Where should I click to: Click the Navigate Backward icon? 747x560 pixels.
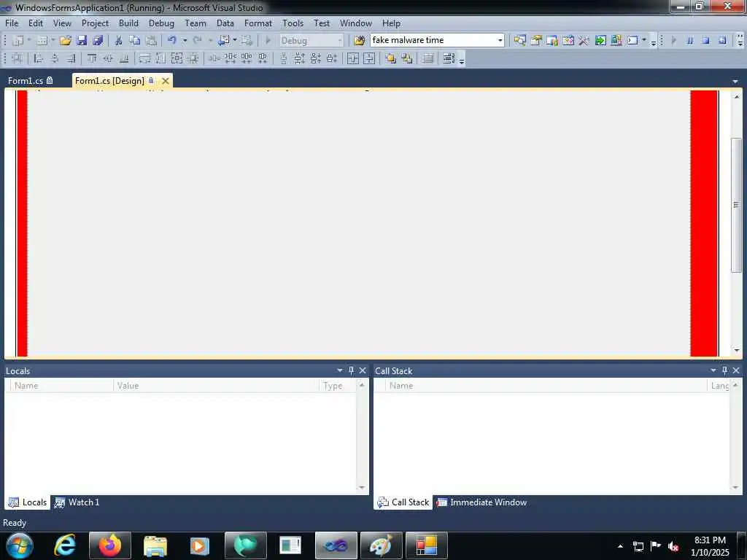[223, 41]
